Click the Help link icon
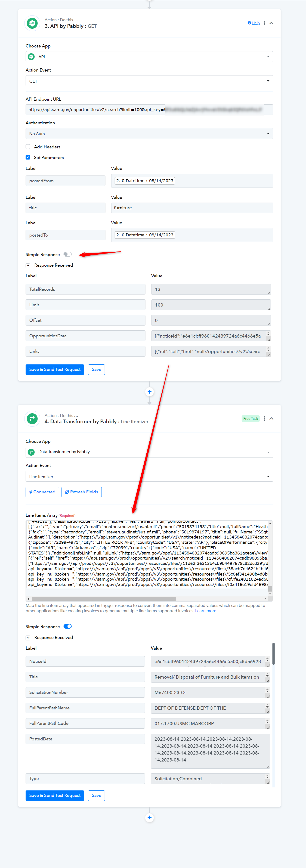Viewport: 306px width, 868px height. coord(249,23)
